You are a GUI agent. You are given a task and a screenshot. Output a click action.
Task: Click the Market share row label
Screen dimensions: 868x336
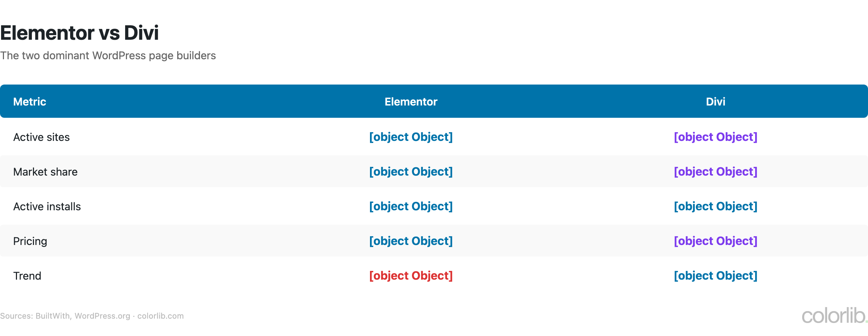click(x=45, y=172)
